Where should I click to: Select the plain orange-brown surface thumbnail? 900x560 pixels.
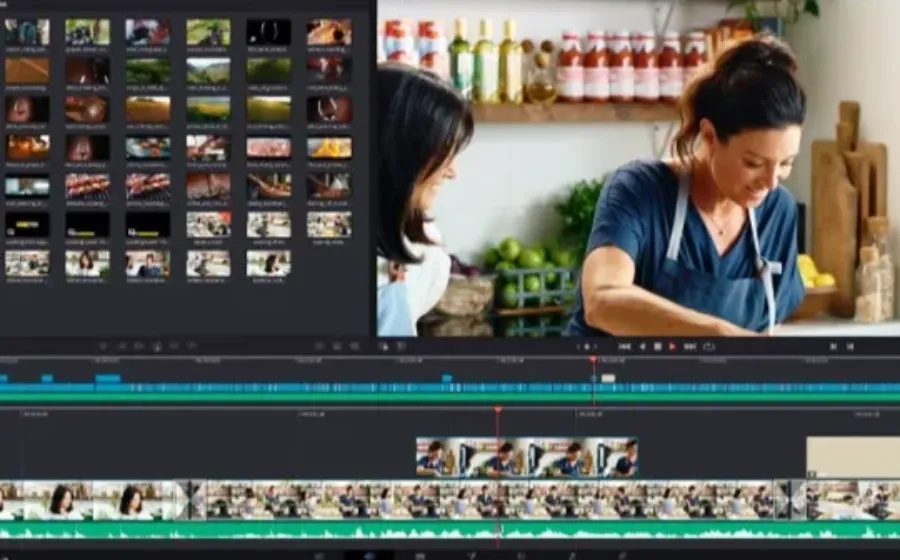pyautogui.click(x=27, y=71)
